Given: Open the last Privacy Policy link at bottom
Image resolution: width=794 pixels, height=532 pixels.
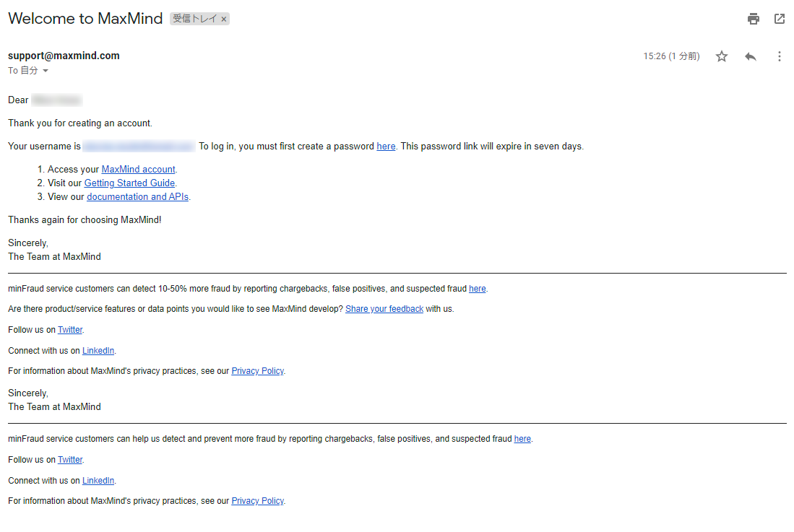Looking at the screenshot, I should click(258, 501).
